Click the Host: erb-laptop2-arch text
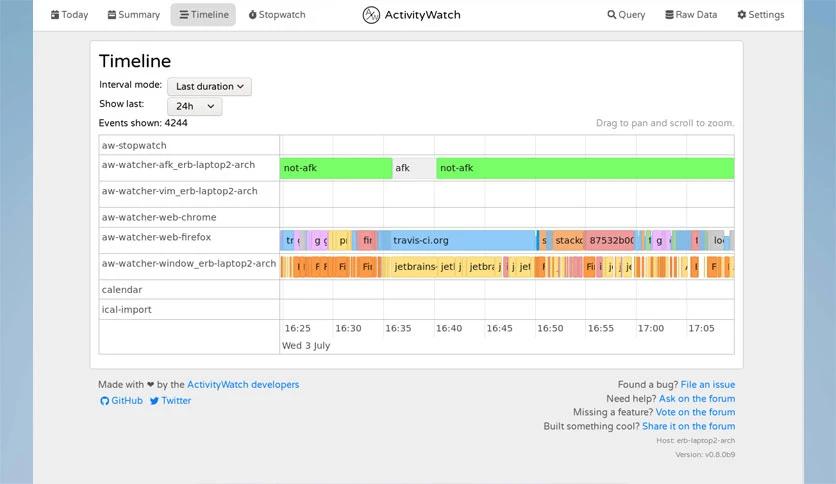 [x=696, y=441]
